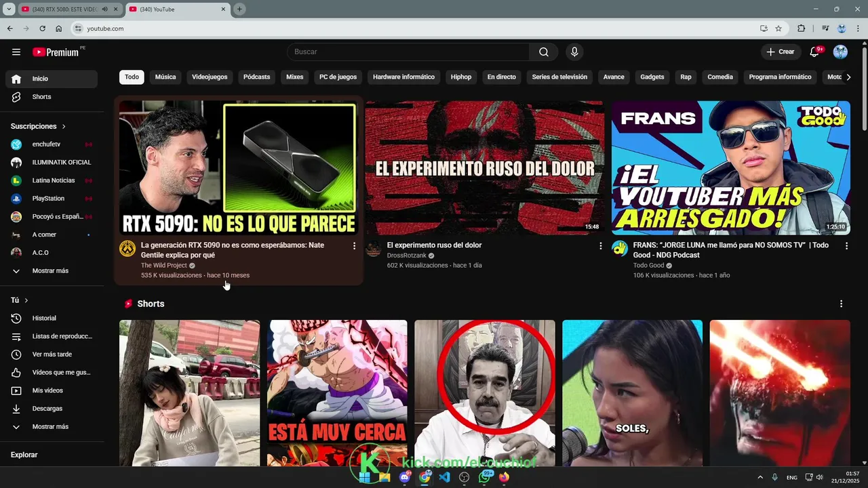The height and width of the screenshot is (488, 868).
Task: Click Todo Good channel avatar
Action: (x=620, y=249)
